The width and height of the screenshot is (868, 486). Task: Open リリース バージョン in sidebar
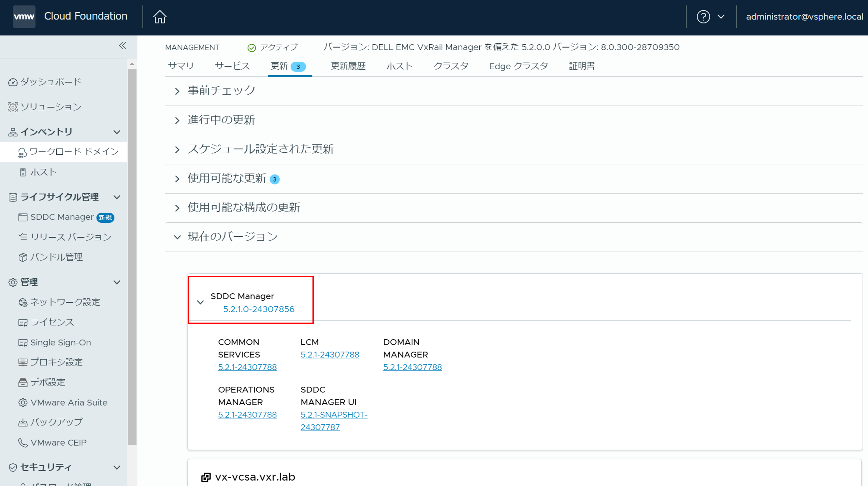click(x=71, y=237)
